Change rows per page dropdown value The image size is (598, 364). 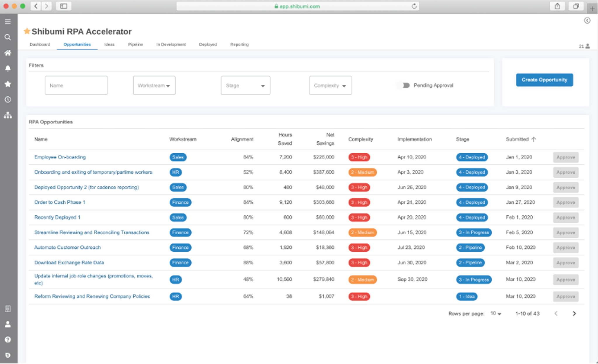[x=496, y=314]
